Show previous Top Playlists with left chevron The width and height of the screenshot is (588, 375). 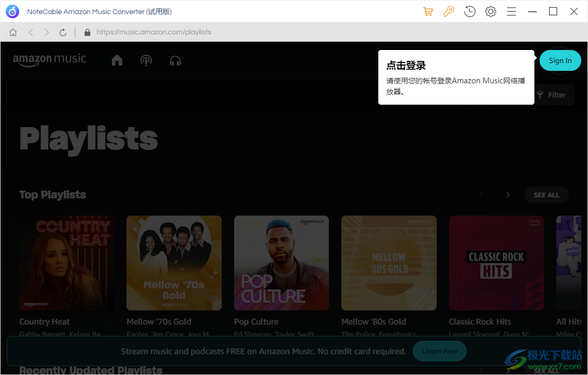click(x=480, y=195)
